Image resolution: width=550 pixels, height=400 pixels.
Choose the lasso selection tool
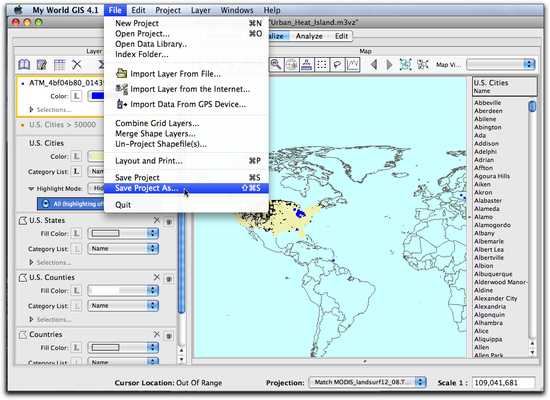click(x=337, y=65)
